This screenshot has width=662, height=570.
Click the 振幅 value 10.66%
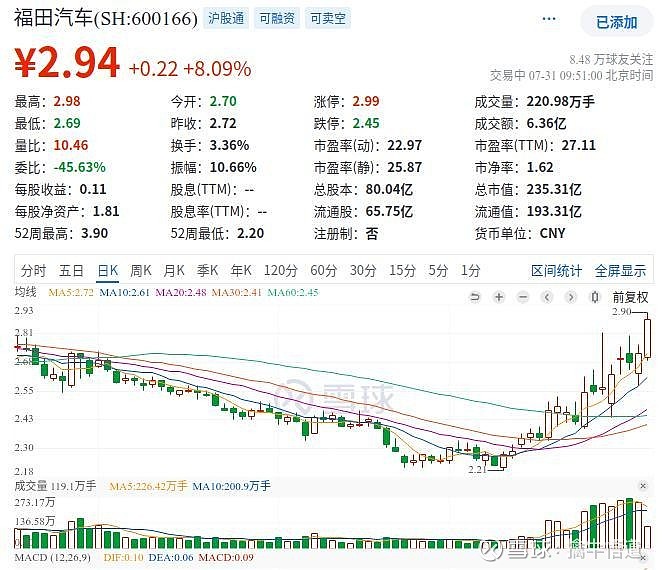(233, 167)
